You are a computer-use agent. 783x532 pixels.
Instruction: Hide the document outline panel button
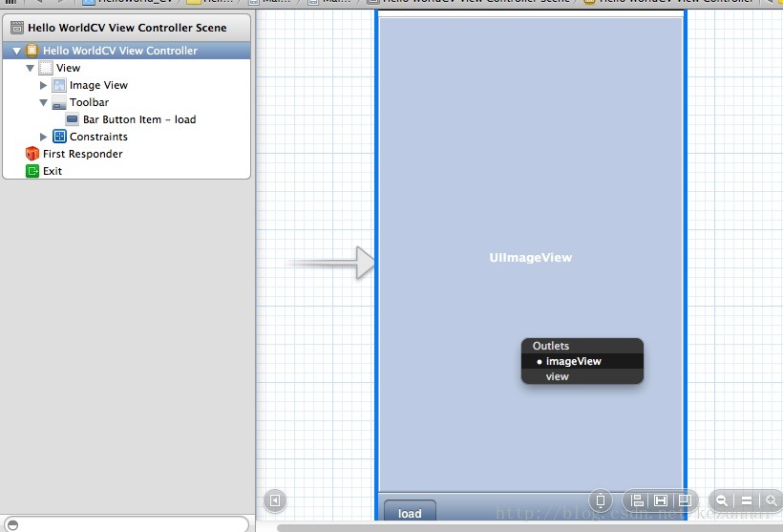(275, 500)
